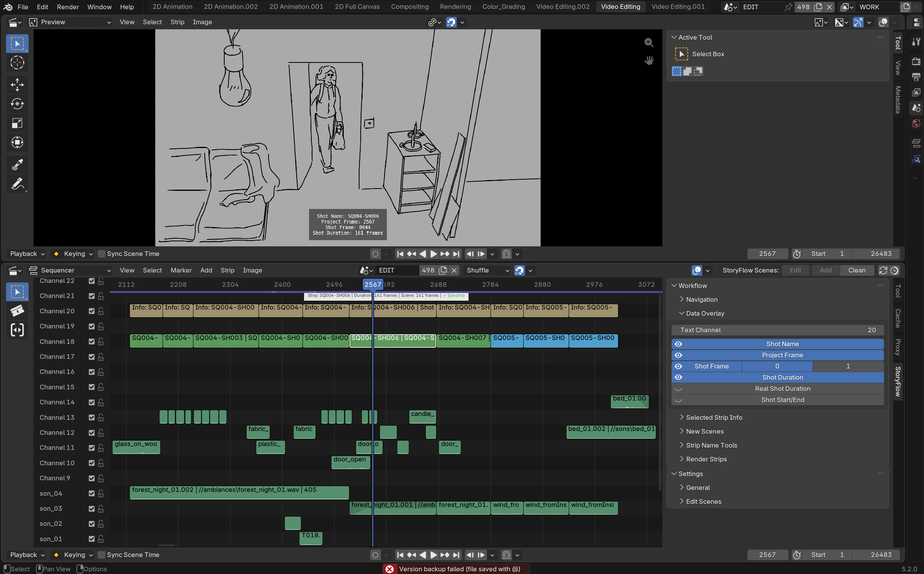Viewport: 924px width, 574px height.
Task: Click the StoryFlow Scenes Add button
Action: pyautogui.click(x=825, y=271)
